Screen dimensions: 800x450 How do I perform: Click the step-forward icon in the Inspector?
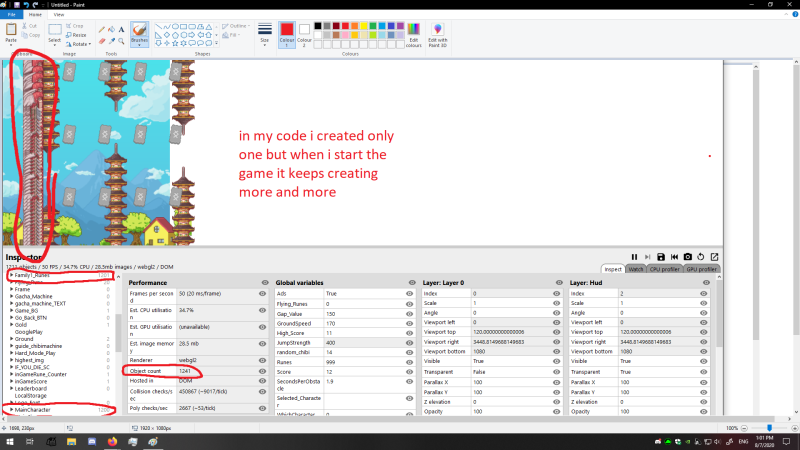(647, 257)
